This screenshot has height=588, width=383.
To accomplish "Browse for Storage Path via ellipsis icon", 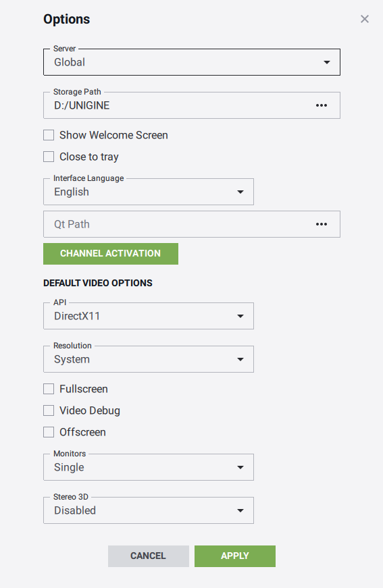I will coord(321,105).
